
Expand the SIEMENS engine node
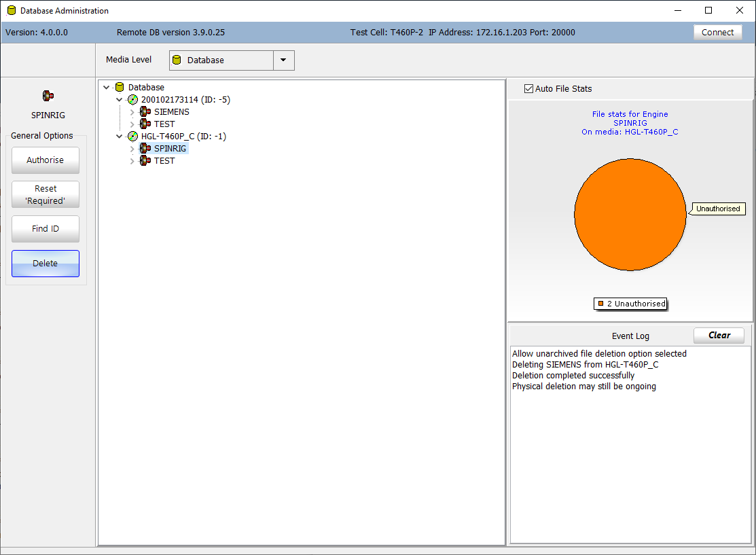pos(132,112)
